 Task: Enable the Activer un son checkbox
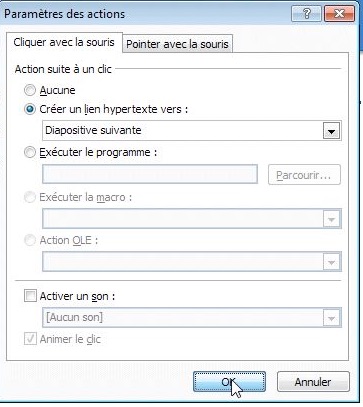tap(30, 296)
